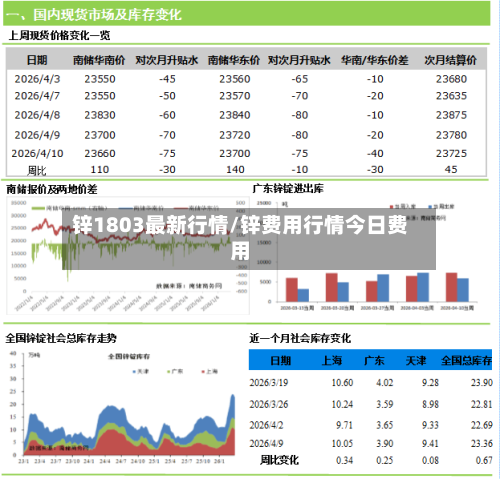Select the date cell 2026/4/7
The width and height of the screenshot is (500, 479).
(37, 96)
